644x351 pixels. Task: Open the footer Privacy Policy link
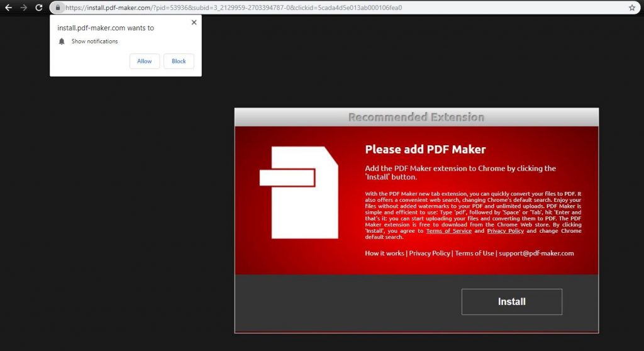point(429,253)
